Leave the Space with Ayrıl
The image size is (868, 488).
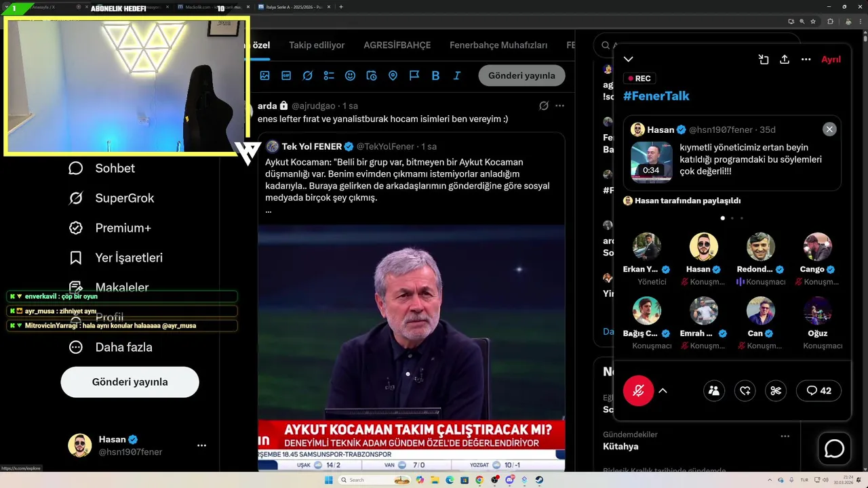pyautogui.click(x=831, y=60)
